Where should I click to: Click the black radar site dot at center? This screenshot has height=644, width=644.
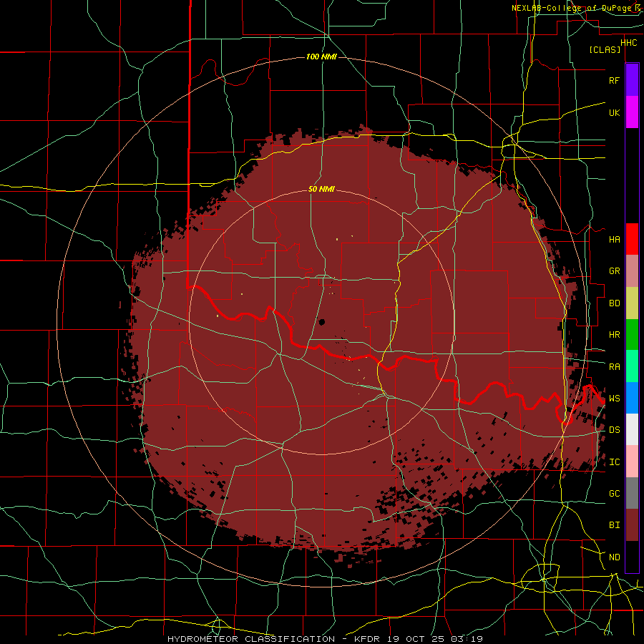pos(321,322)
